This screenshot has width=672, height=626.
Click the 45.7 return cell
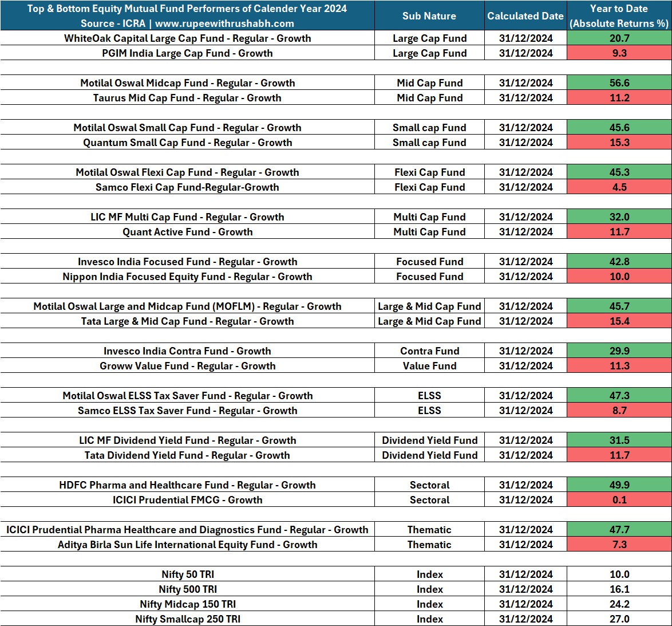[x=619, y=306]
